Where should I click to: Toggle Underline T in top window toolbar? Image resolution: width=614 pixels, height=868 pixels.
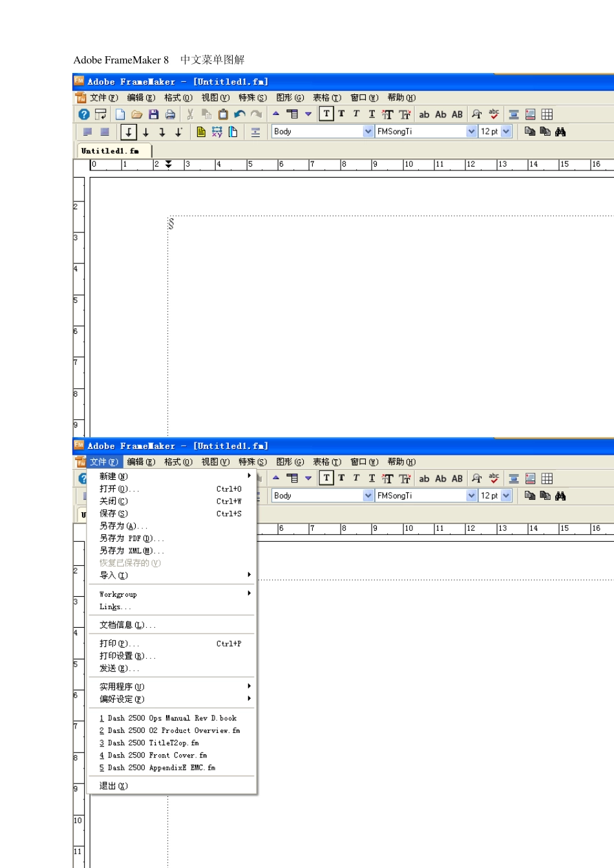372,114
